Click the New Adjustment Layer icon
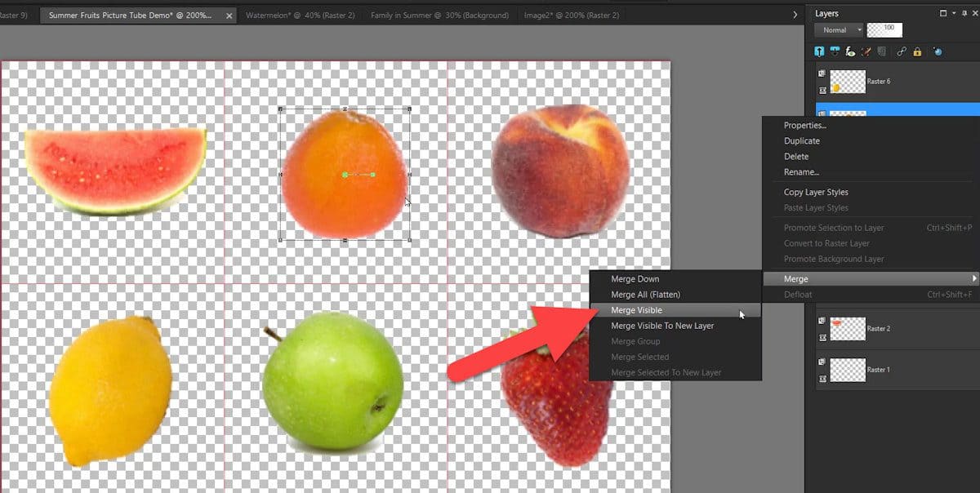980x493 pixels. pos(866,51)
